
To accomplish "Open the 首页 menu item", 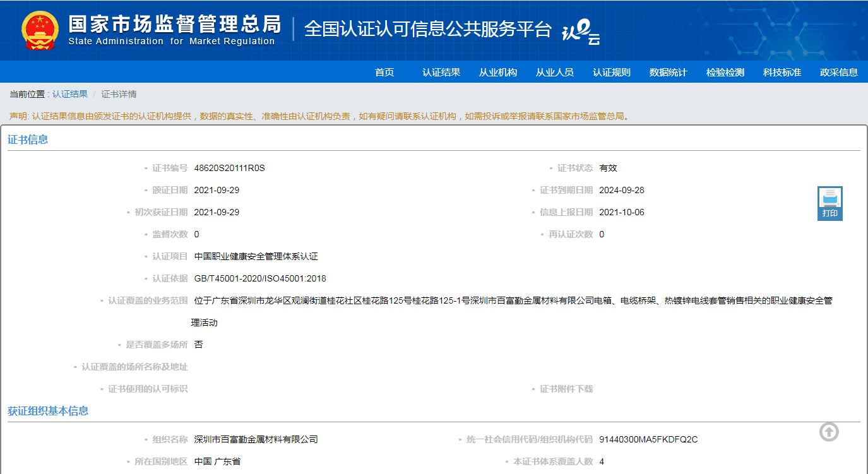I will 384,73.
